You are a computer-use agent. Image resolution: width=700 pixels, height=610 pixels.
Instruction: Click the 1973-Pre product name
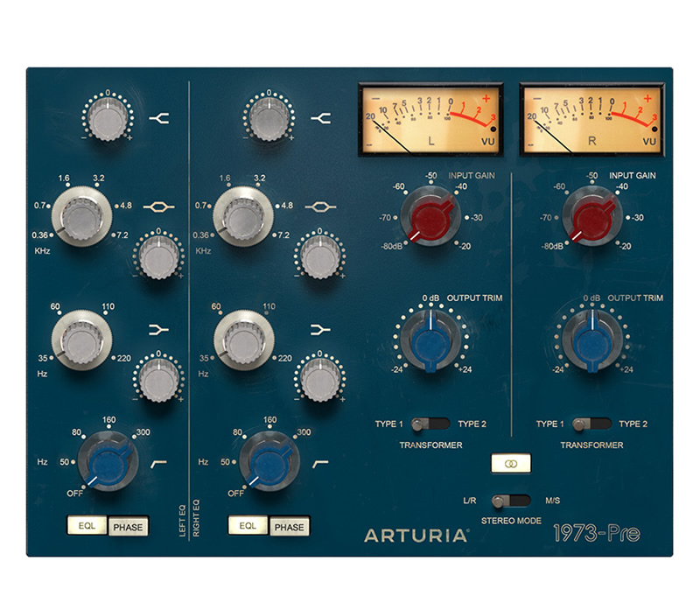click(x=597, y=533)
